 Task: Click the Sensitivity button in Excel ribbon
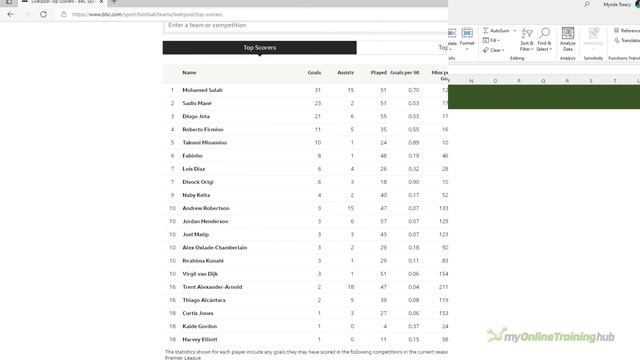coord(593,39)
